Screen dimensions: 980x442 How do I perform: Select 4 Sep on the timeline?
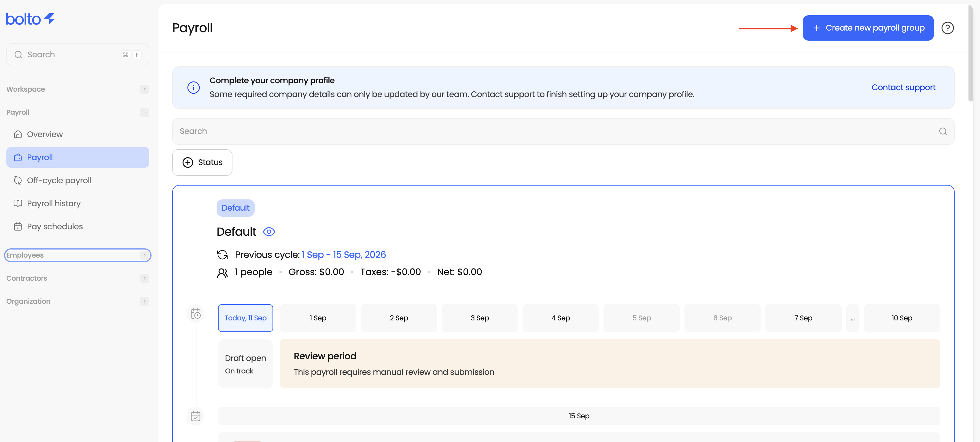click(x=560, y=318)
